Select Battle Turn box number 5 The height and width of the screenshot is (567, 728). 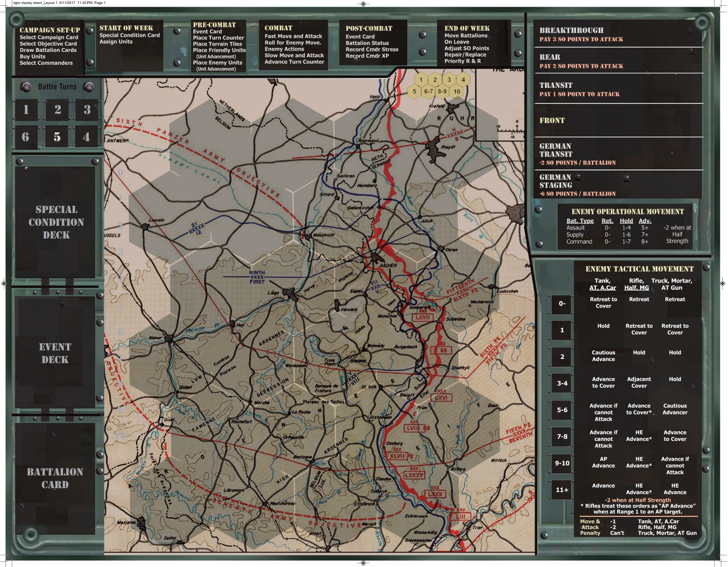pyautogui.click(x=57, y=137)
